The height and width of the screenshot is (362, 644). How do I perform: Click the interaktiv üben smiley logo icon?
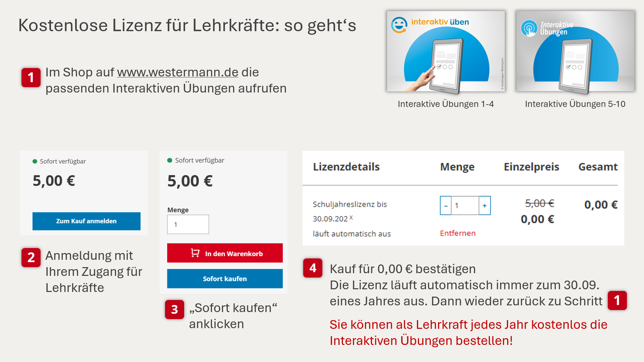point(399,25)
